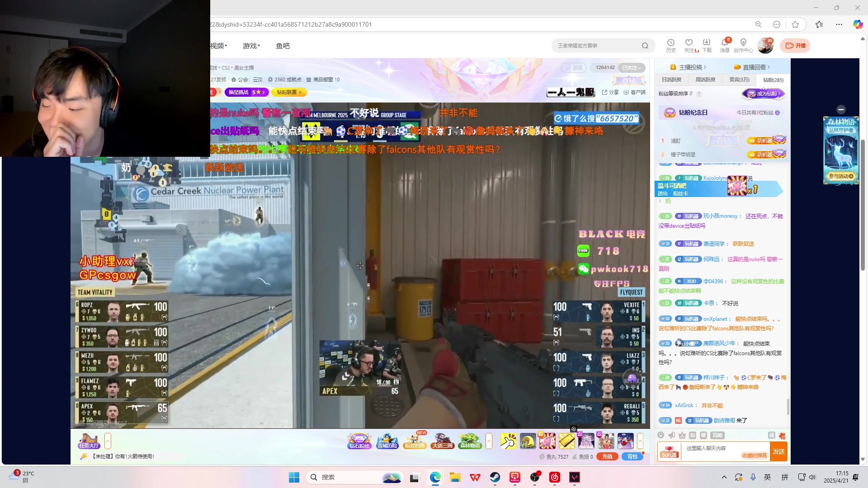Switch to the 贵宾(3万) tab

[x=739, y=80]
